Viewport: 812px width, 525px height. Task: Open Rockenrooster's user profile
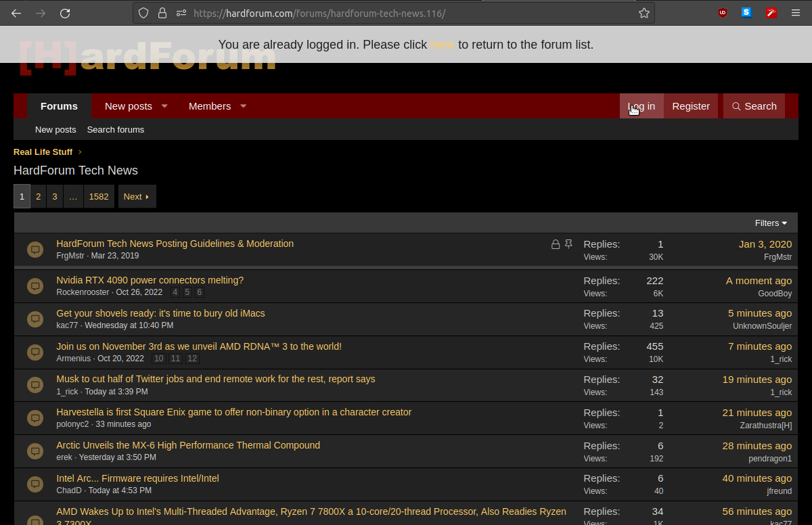click(83, 292)
